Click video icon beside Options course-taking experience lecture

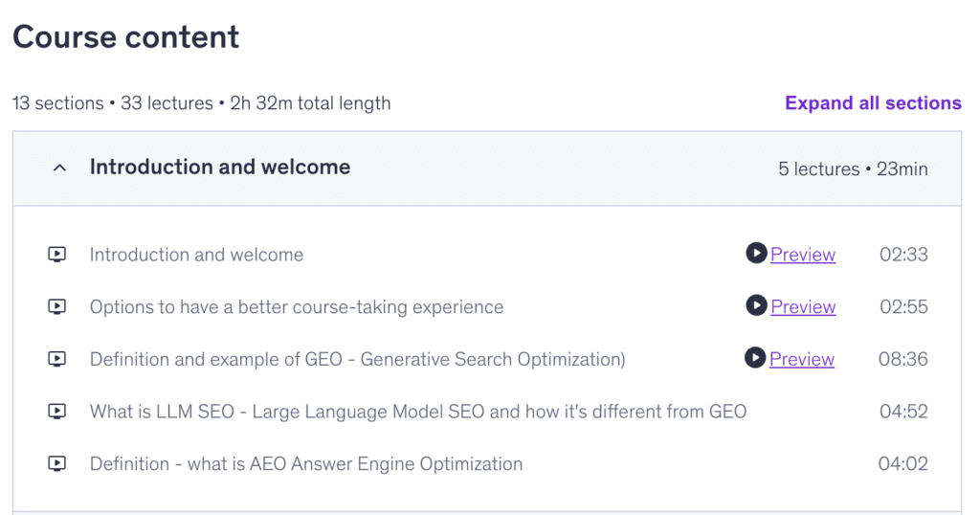tap(57, 307)
